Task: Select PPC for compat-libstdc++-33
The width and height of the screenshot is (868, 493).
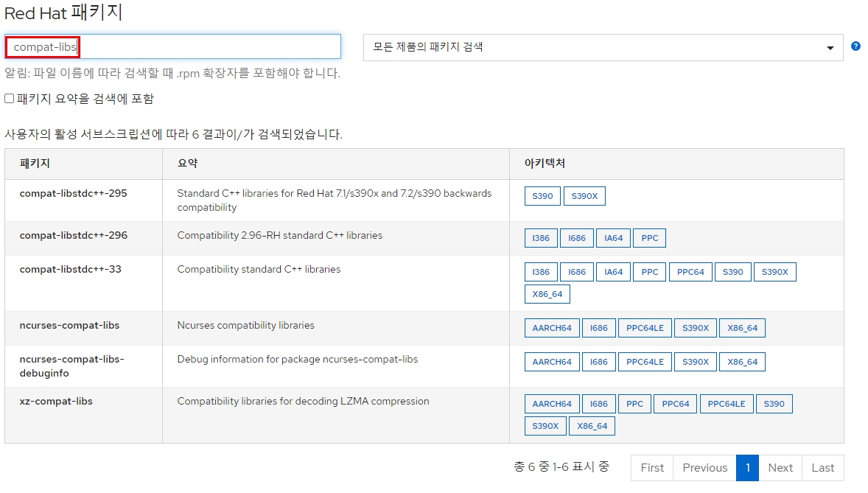Action: tap(650, 272)
